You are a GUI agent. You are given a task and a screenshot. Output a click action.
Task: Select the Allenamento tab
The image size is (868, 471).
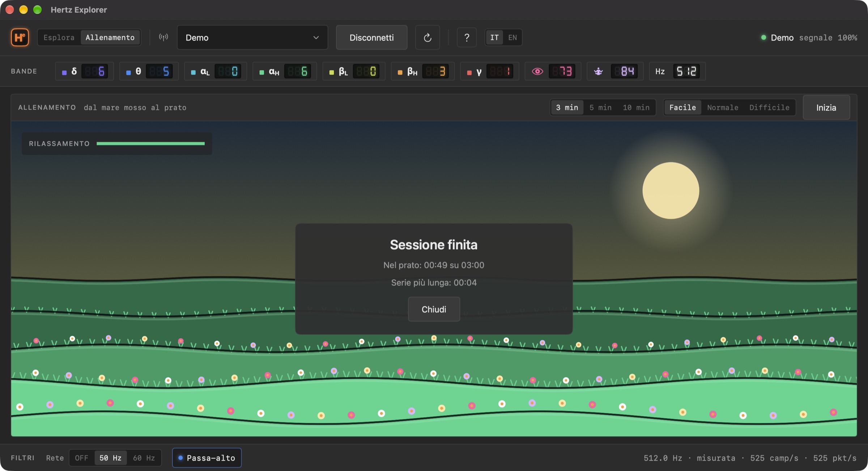coord(110,37)
